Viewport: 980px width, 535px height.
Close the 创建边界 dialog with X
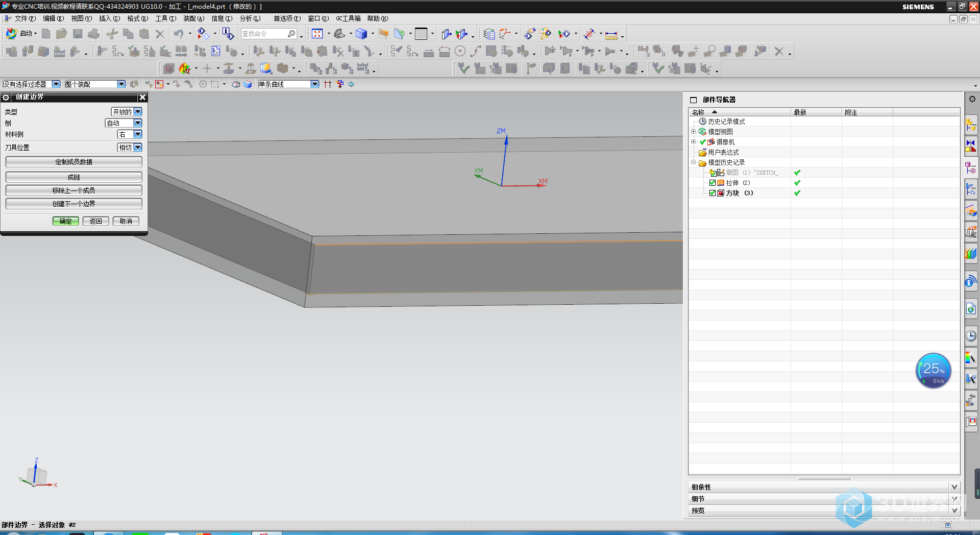[x=142, y=97]
